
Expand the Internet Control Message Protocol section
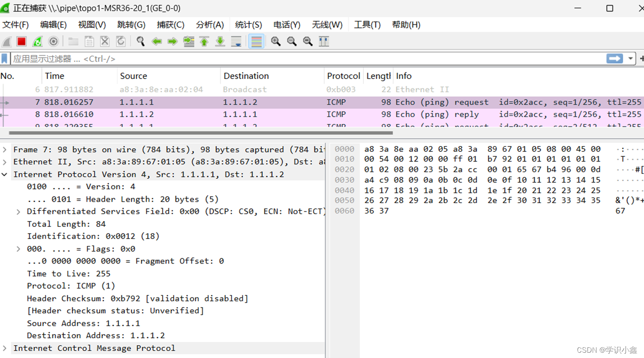tap(4, 348)
